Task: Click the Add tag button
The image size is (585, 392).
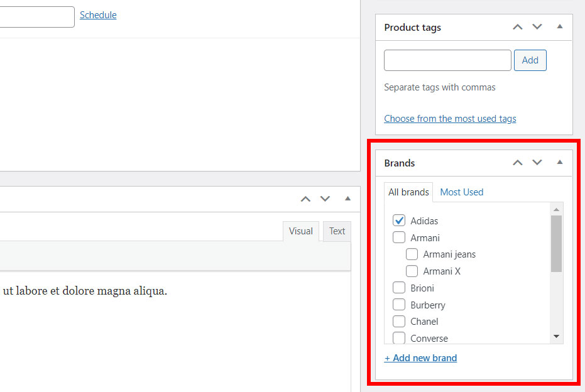Action: (530, 60)
